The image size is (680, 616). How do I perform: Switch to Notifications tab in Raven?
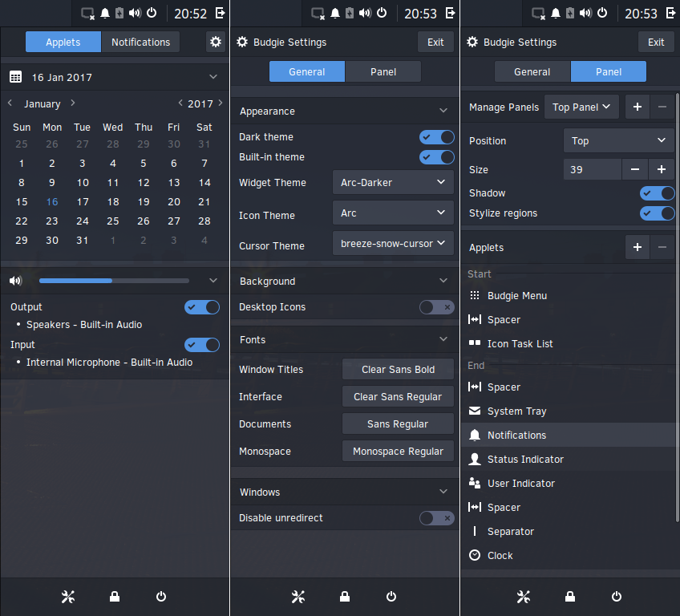pos(140,42)
